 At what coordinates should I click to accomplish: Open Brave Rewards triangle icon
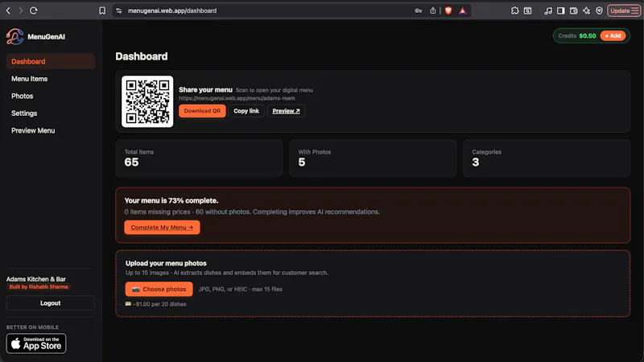[x=462, y=10]
